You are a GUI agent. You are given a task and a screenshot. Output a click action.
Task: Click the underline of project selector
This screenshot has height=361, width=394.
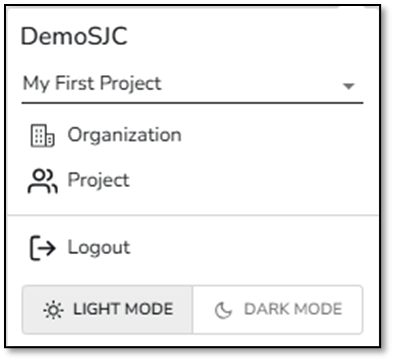[x=192, y=103]
